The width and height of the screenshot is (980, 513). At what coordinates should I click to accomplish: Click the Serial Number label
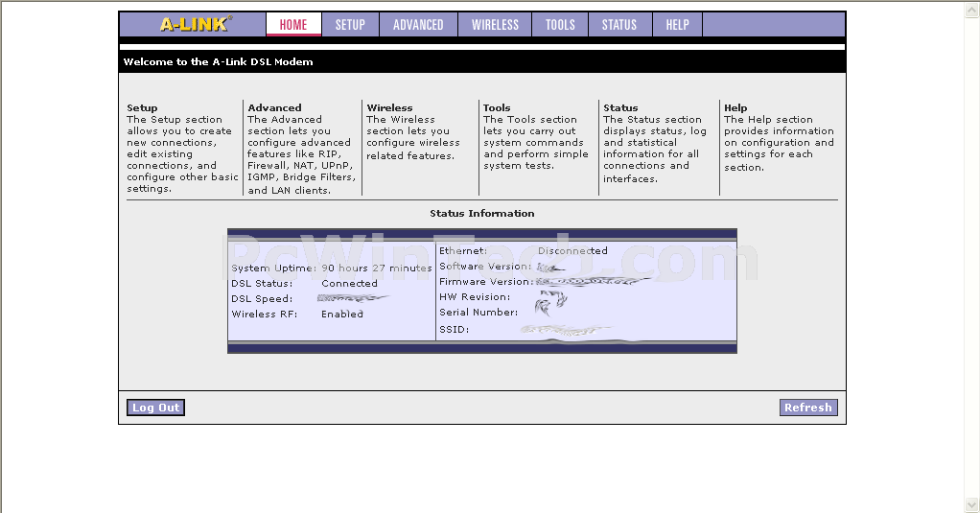[478, 313]
